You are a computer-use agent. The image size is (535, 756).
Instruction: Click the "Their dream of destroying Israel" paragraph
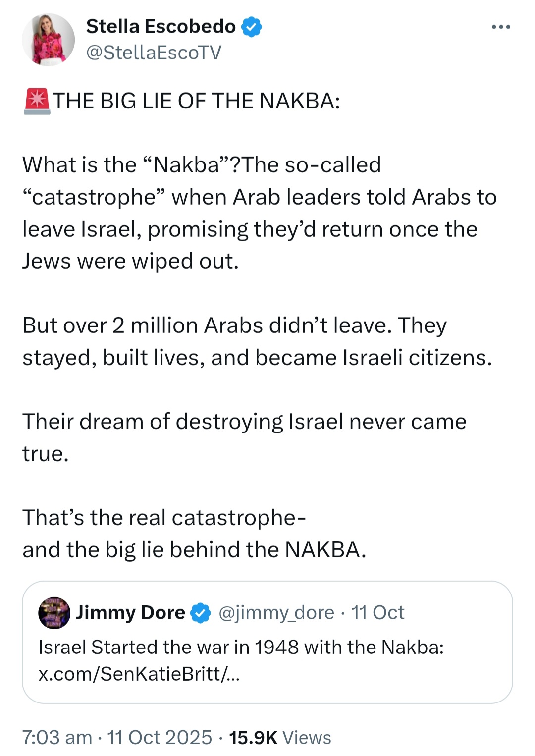pyautogui.click(x=245, y=437)
